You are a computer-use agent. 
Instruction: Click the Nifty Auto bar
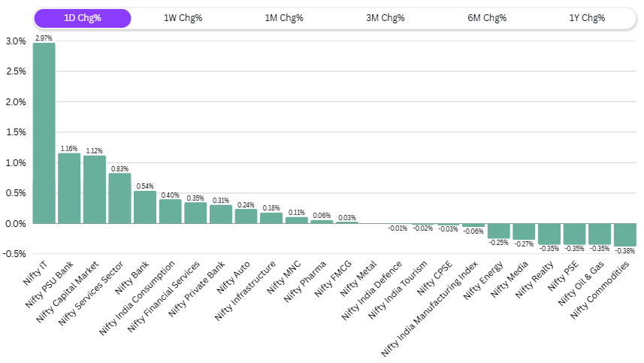(x=246, y=216)
